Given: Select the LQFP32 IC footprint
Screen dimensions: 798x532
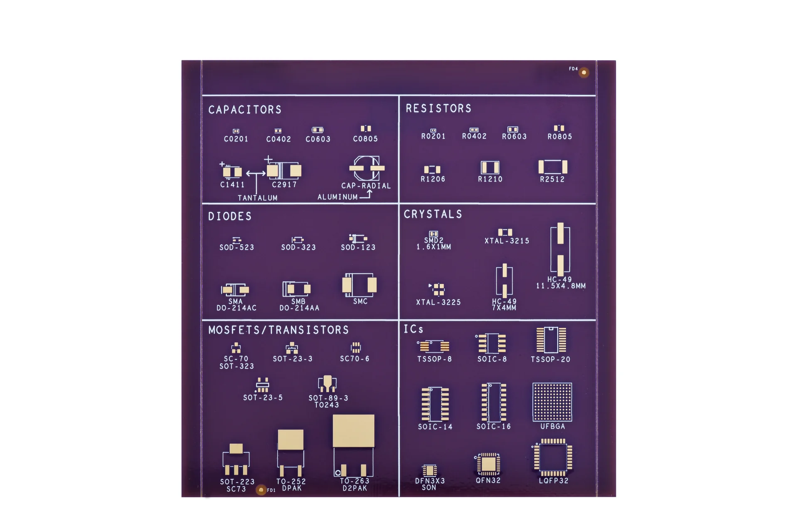Looking at the screenshot, I should click(x=553, y=457).
